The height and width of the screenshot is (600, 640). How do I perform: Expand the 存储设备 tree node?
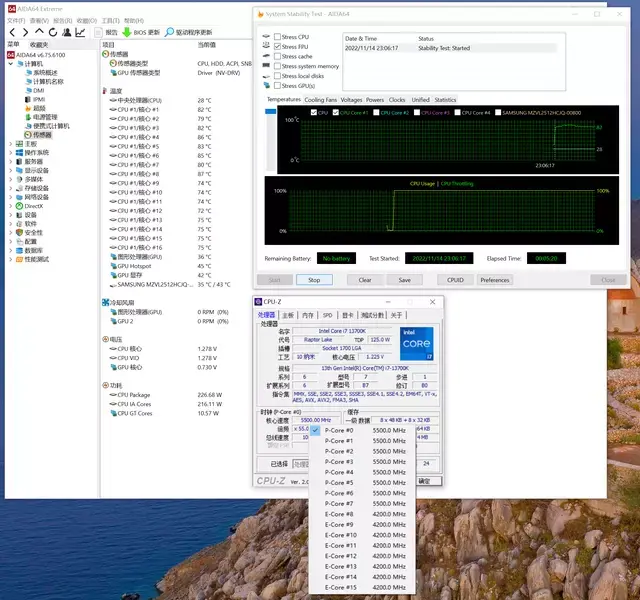11,188
